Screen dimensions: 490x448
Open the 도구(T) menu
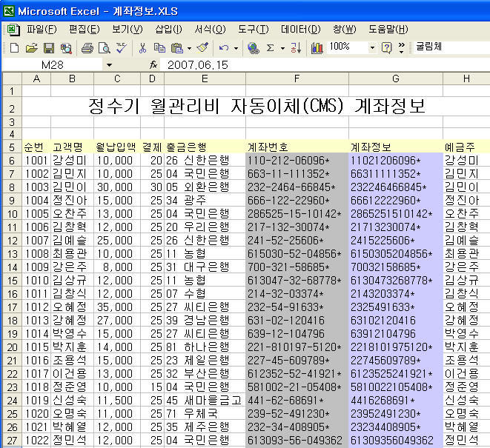253,30
